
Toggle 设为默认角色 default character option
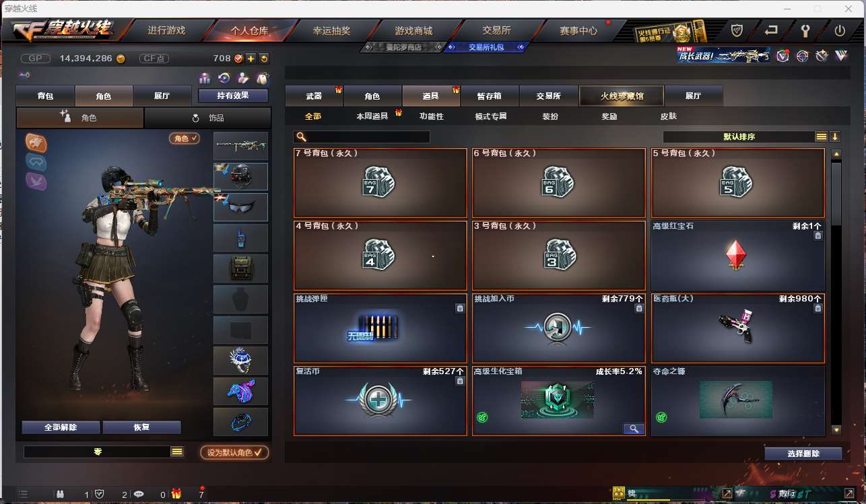click(234, 453)
